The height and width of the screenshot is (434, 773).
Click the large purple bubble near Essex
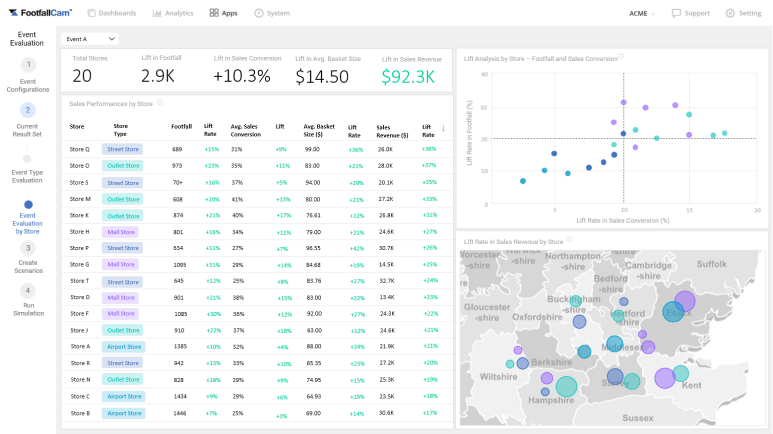(x=684, y=301)
